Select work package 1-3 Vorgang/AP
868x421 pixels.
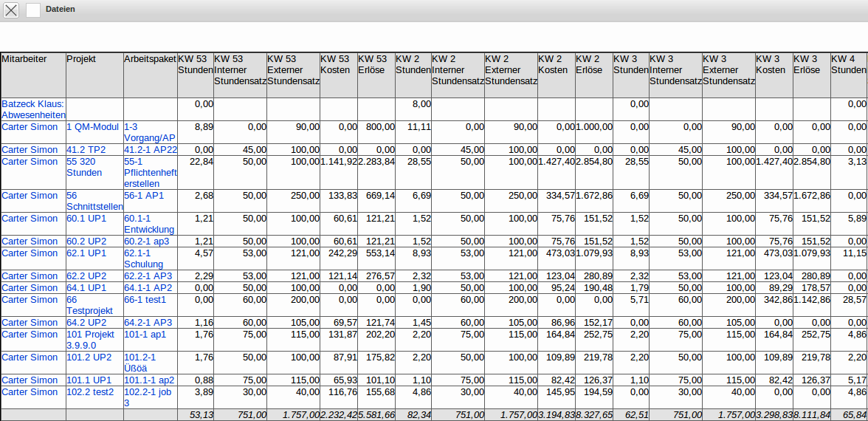[150, 132]
